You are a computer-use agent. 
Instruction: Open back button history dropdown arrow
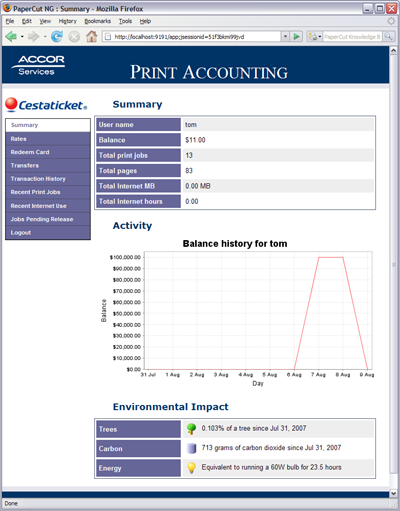click(x=22, y=36)
